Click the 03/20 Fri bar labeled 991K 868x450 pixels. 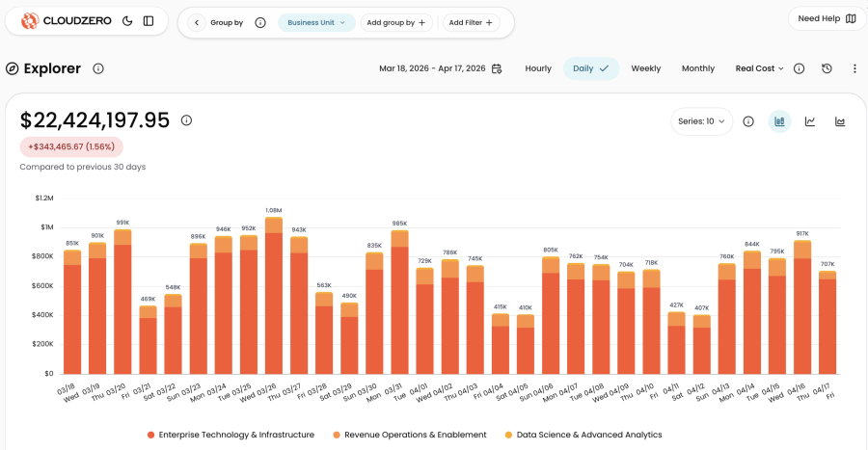coord(122,302)
